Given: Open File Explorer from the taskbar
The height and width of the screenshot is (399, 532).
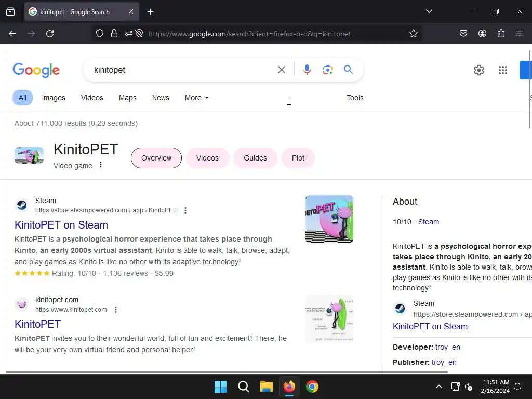Looking at the screenshot, I should (267, 387).
